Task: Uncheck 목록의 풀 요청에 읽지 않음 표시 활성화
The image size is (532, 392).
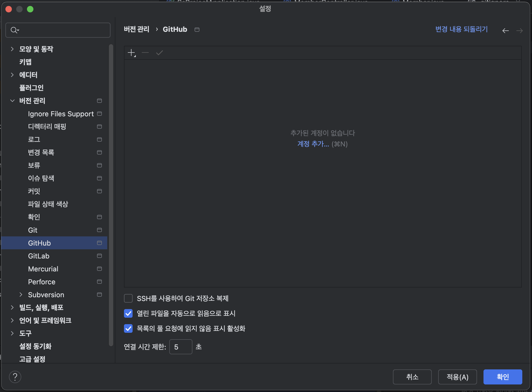Action: [128, 328]
